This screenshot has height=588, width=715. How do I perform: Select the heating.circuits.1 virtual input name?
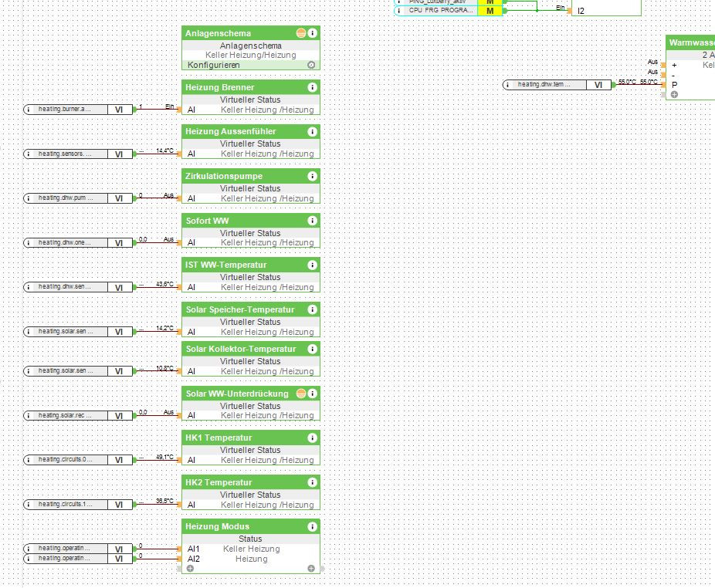65,505
